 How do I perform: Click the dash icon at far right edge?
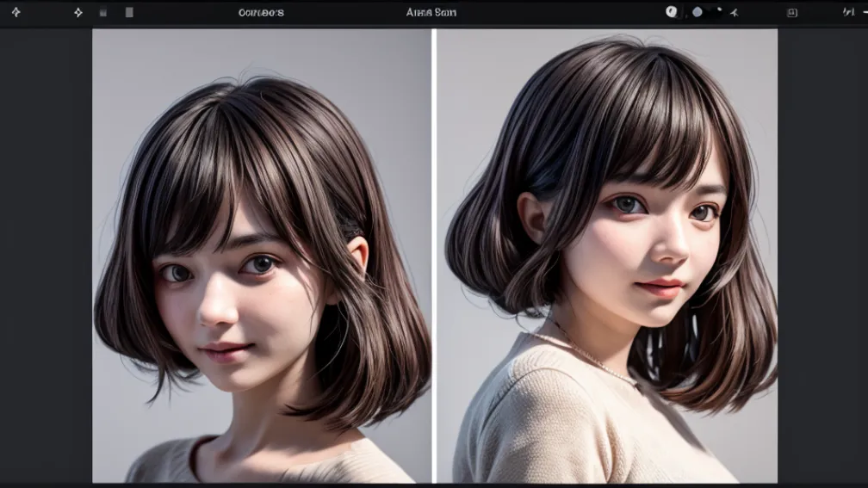(864, 12)
